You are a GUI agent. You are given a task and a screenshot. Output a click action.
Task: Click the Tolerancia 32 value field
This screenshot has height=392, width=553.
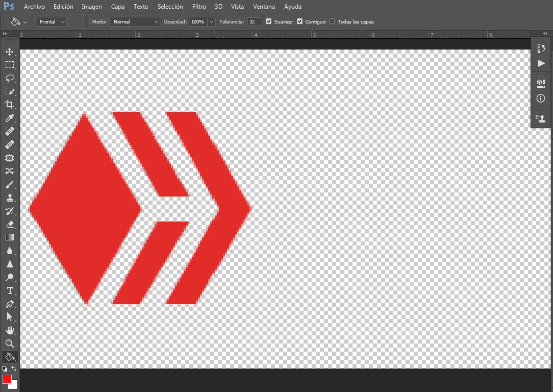coord(254,22)
